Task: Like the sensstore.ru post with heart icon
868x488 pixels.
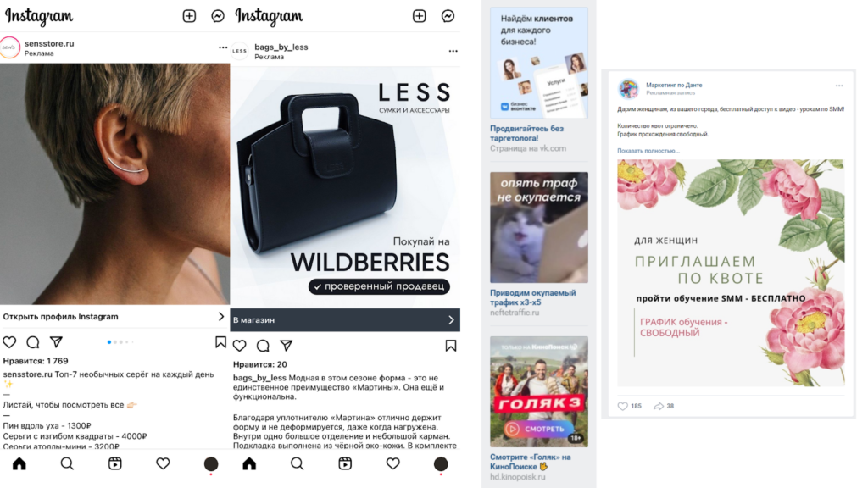Action: coord(9,342)
